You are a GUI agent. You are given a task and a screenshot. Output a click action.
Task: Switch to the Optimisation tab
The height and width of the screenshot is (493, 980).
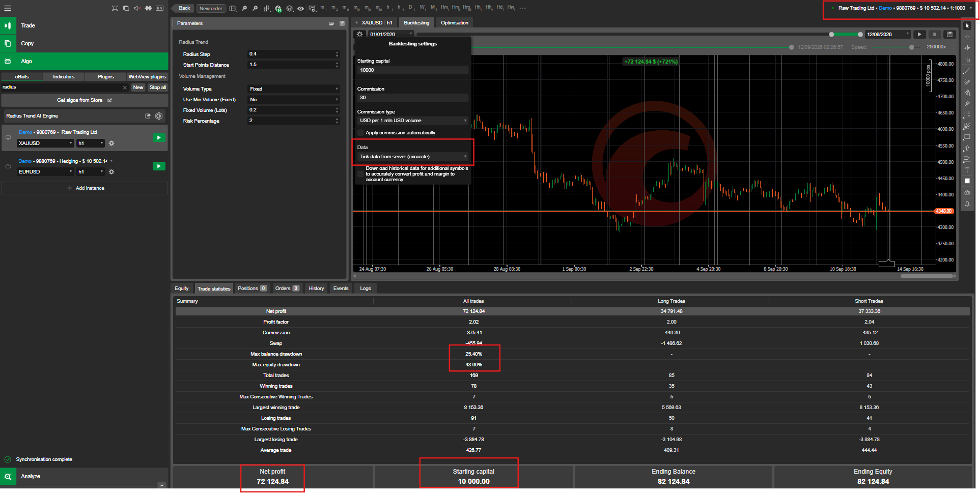[x=455, y=22]
